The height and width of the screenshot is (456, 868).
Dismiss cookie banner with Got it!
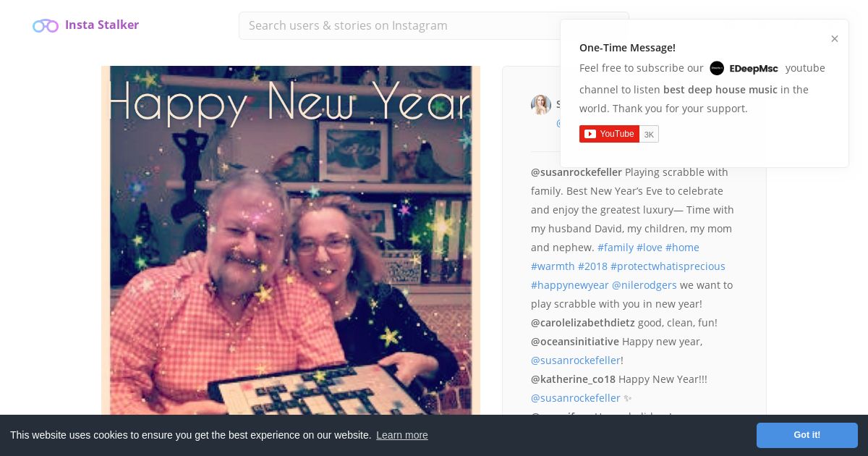807,435
